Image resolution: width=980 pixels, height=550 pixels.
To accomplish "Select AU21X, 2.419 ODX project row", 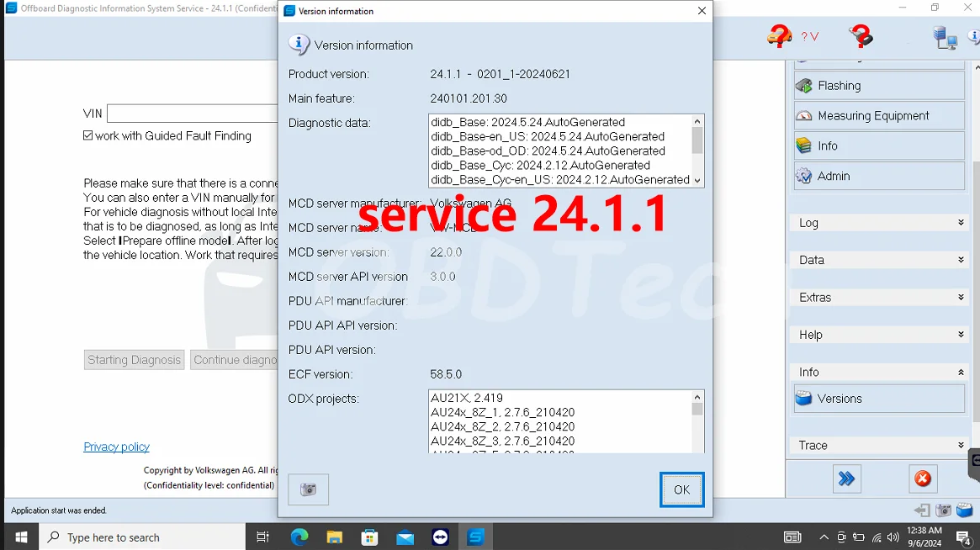I will click(x=467, y=398).
